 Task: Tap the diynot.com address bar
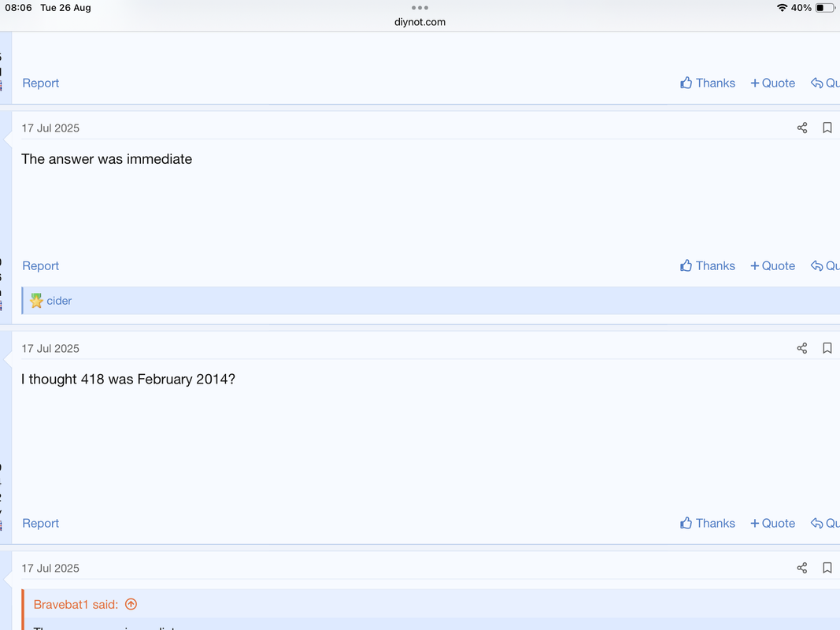[420, 22]
